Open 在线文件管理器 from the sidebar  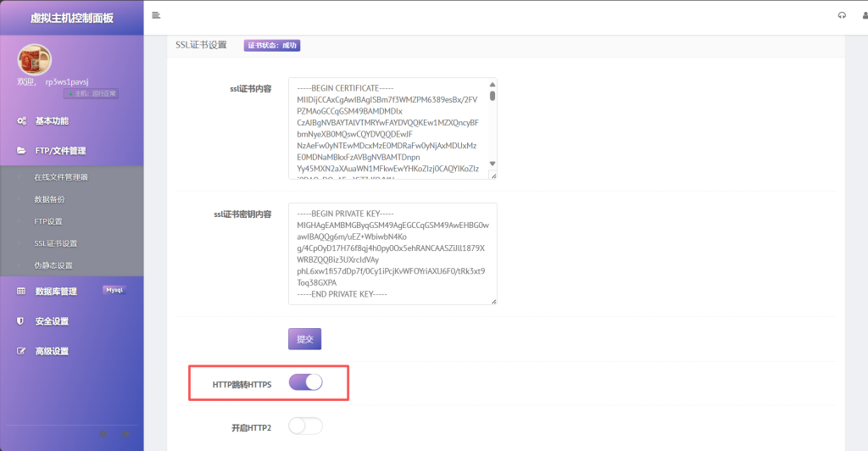tap(61, 177)
